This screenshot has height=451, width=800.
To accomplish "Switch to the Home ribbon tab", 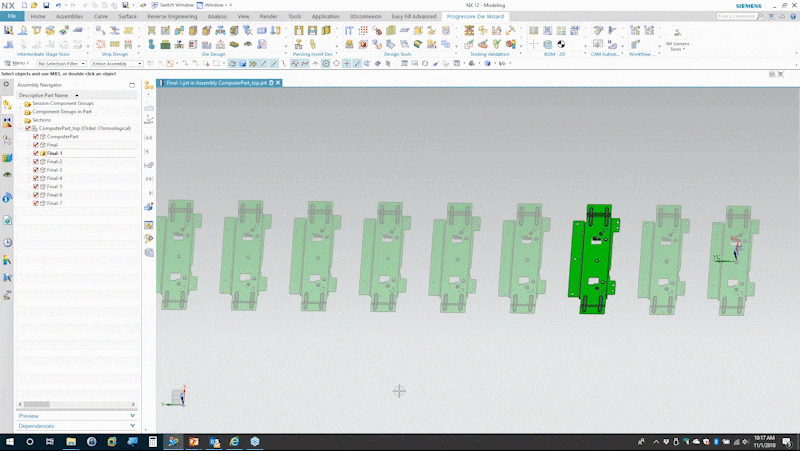I will pyautogui.click(x=38, y=16).
